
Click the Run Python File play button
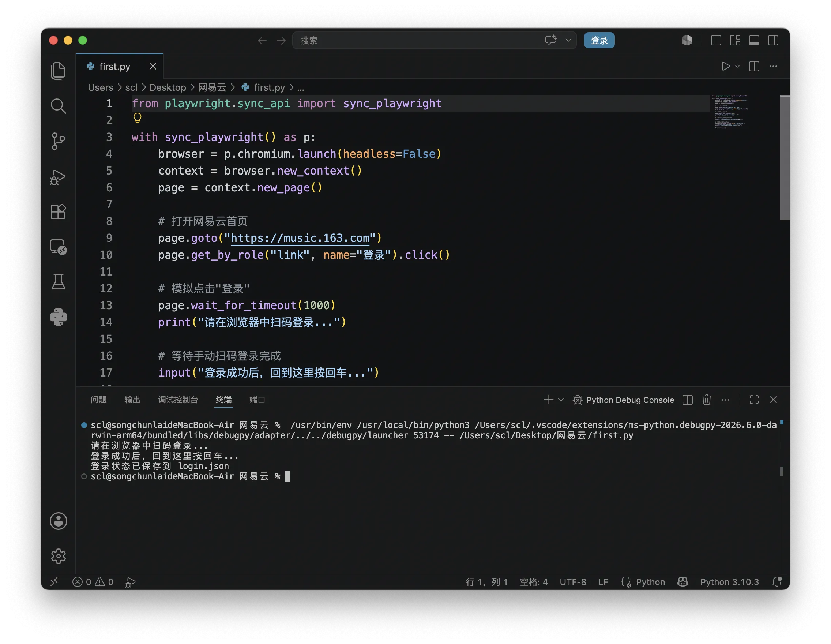tap(726, 66)
